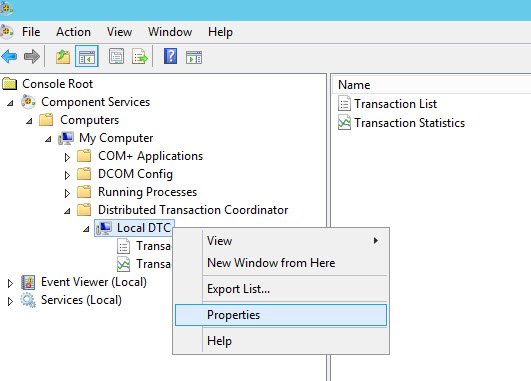The height and width of the screenshot is (381, 531).
Task: Collapse the My Computer node
Action: click(48, 139)
